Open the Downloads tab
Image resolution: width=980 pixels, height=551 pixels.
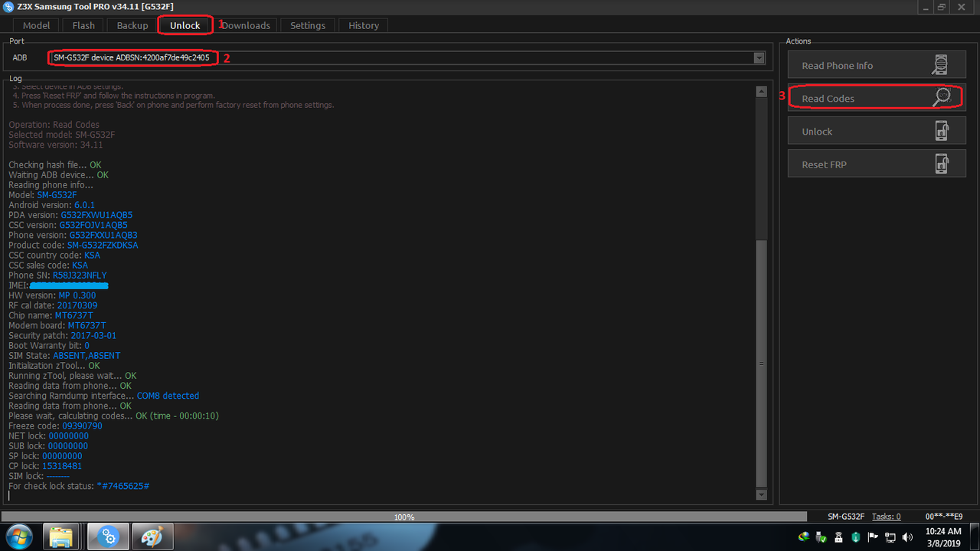(246, 25)
